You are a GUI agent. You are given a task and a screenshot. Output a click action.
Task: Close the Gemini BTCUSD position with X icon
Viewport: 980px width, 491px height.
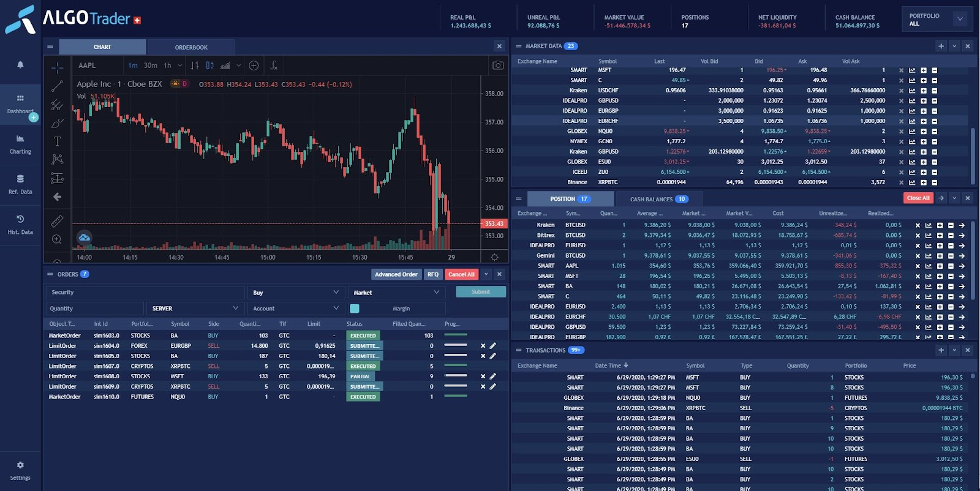[918, 256]
